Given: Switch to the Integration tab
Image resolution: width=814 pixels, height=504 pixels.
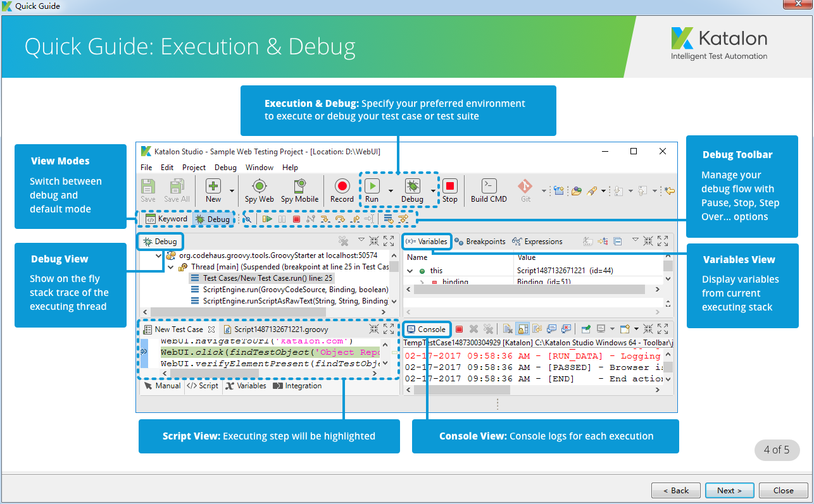Looking at the screenshot, I should [297, 386].
